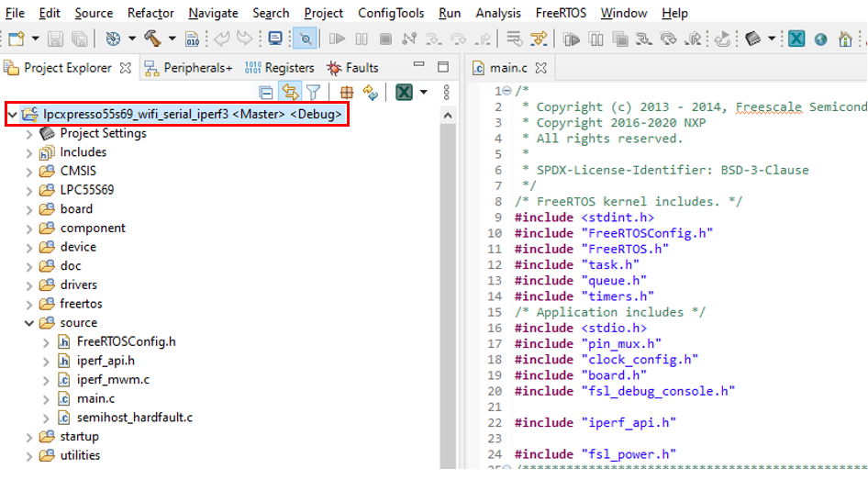Click the Save All toolbar icon
This screenshot has height=480, width=868.
(x=80, y=39)
